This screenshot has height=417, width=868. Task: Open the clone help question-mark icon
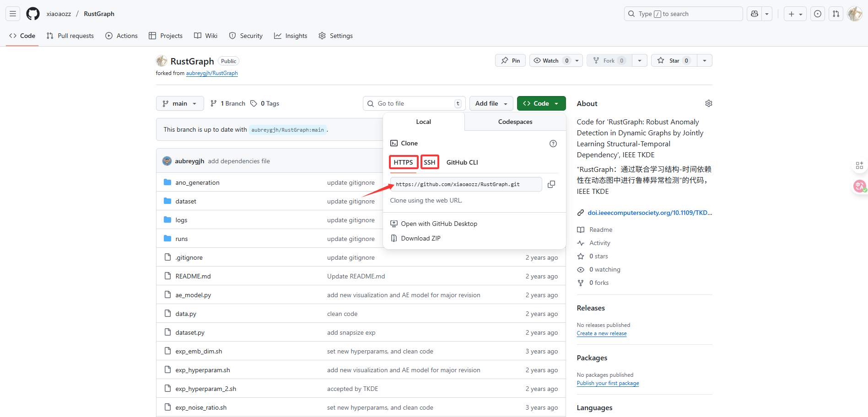(x=553, y=144)
